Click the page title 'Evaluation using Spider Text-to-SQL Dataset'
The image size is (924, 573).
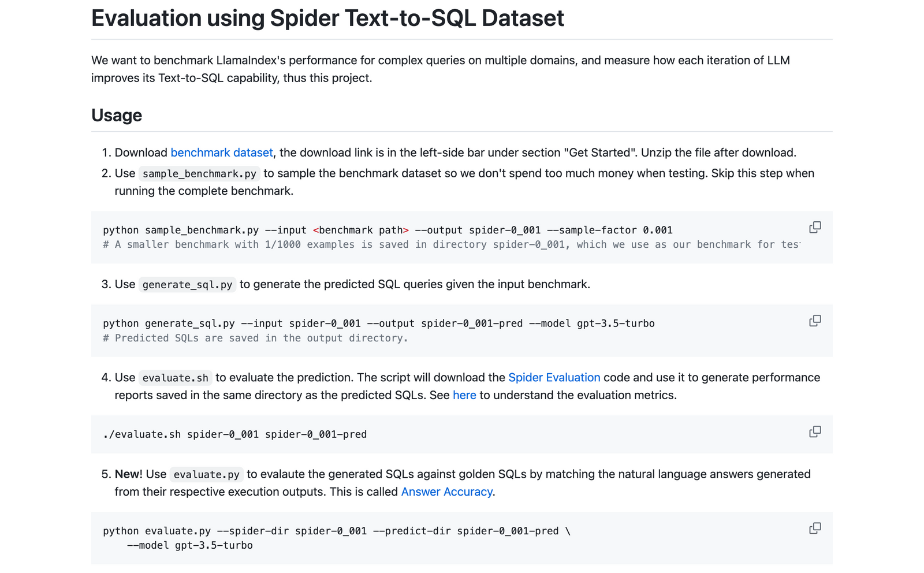327,18
